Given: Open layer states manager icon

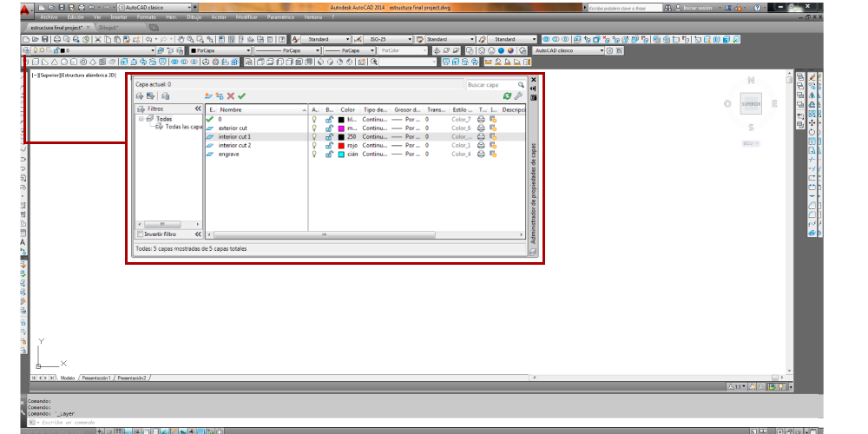Looking at the screenshot, I should (x=166, y=96).
